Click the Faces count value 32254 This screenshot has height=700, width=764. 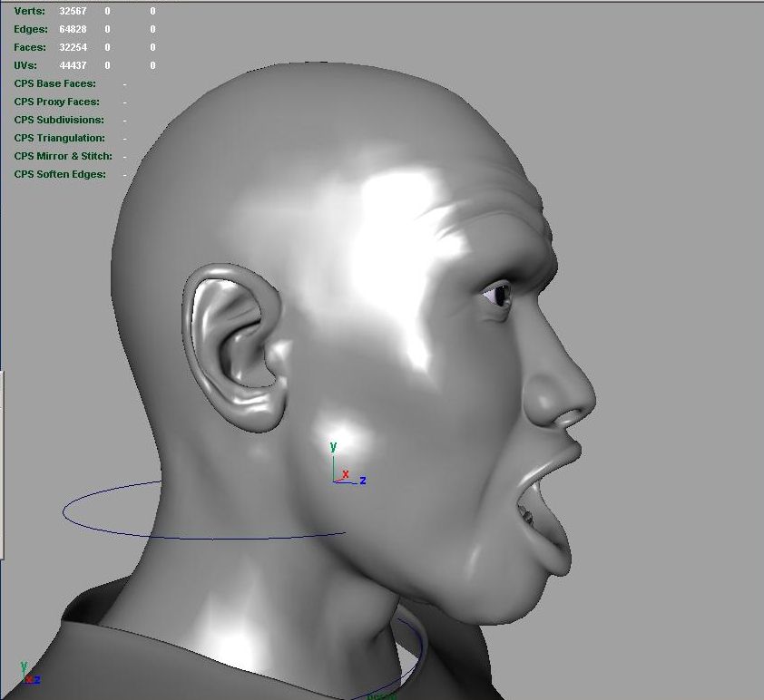pyautogui.click(x=73, y=47)
